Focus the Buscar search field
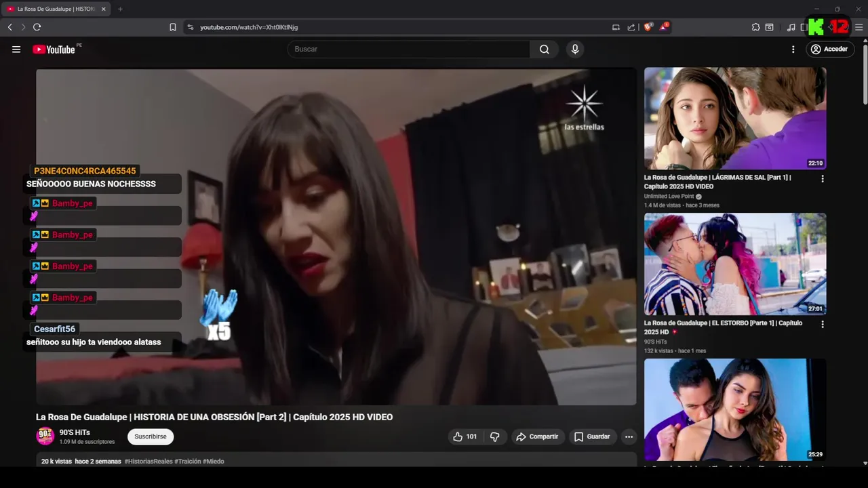868x488 pixels. tap(408, 49)
